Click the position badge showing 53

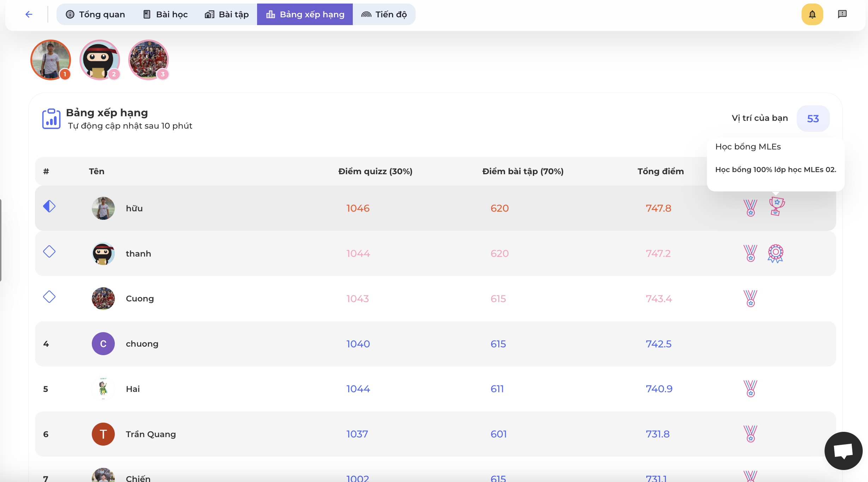click(813, 119)
